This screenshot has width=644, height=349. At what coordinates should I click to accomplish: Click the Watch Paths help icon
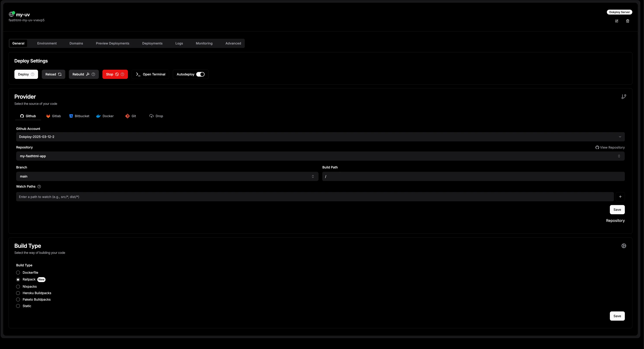coord(39,187)
